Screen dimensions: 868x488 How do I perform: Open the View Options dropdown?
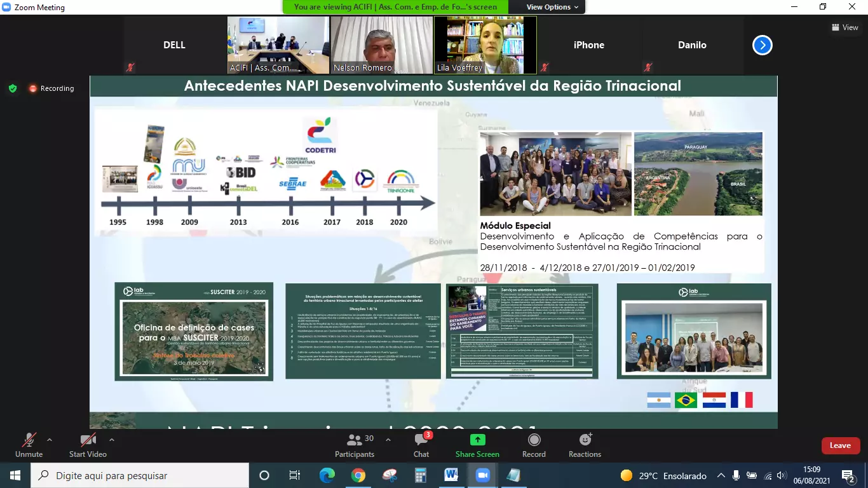pos(552,7)
